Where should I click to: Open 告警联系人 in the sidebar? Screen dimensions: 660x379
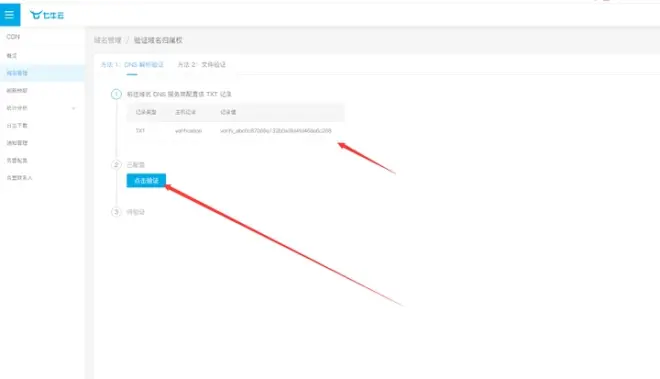19,178
